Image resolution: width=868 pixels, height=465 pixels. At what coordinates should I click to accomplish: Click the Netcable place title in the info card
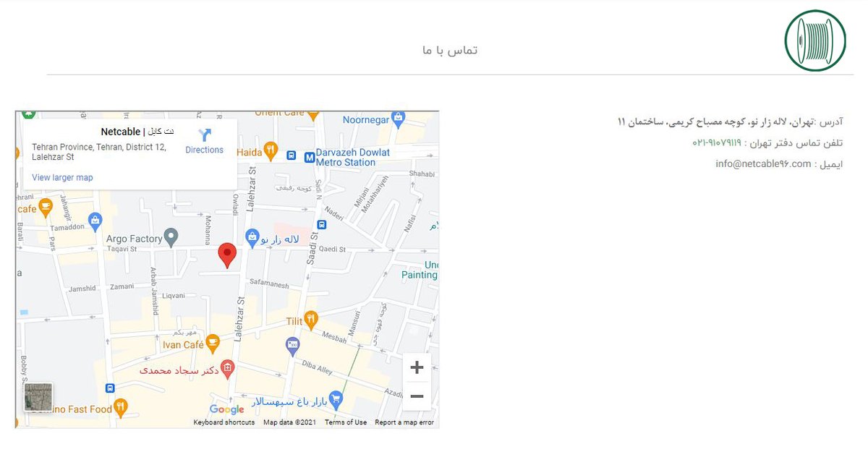coord(137,132)
